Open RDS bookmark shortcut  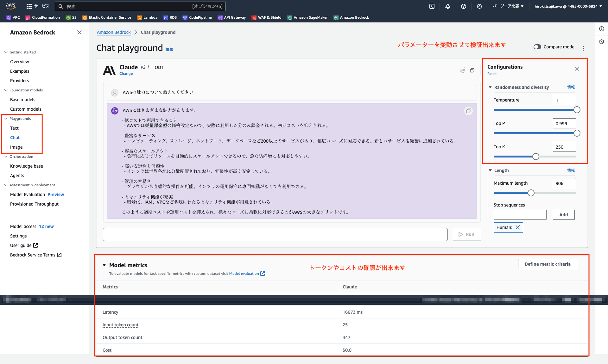[170, 17]
